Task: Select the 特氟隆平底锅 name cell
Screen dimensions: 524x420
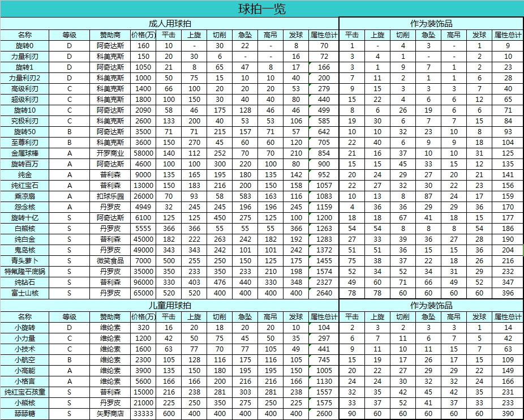Action: (x=25, y=271)
